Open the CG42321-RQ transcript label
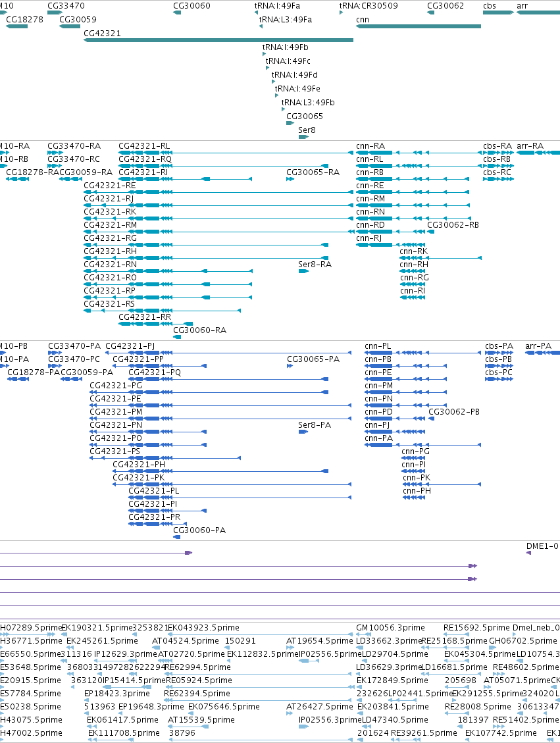560x743 pixels. tap(145, 159)
